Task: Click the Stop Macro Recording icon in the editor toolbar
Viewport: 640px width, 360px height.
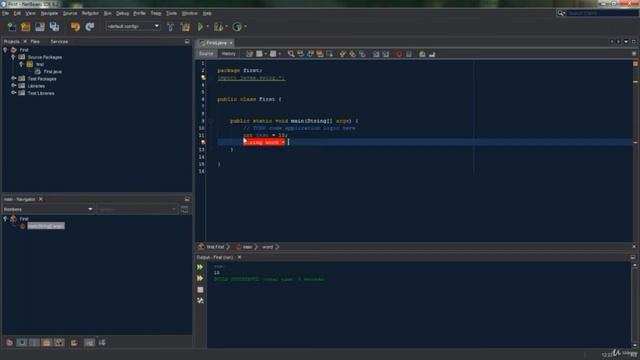Action: [x=409, y=54]
